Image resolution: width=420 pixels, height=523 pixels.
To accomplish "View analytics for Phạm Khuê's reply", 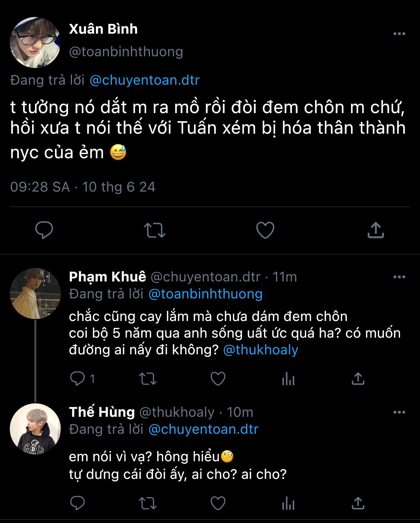I will click(x=288, y=379).
